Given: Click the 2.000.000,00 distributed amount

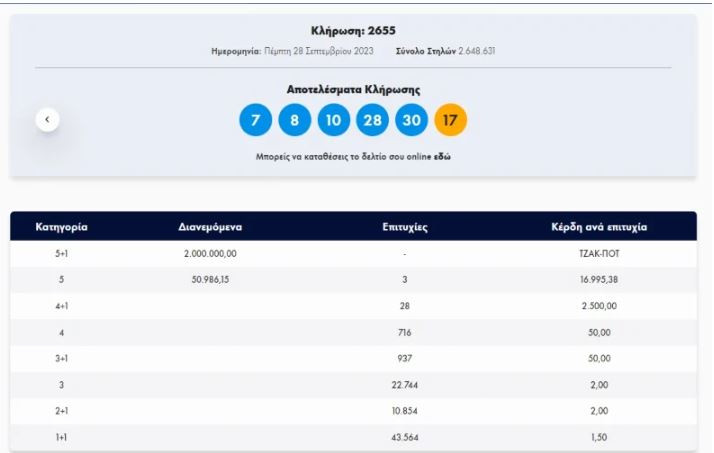Looking at the screenshot, I should (210, 254).
